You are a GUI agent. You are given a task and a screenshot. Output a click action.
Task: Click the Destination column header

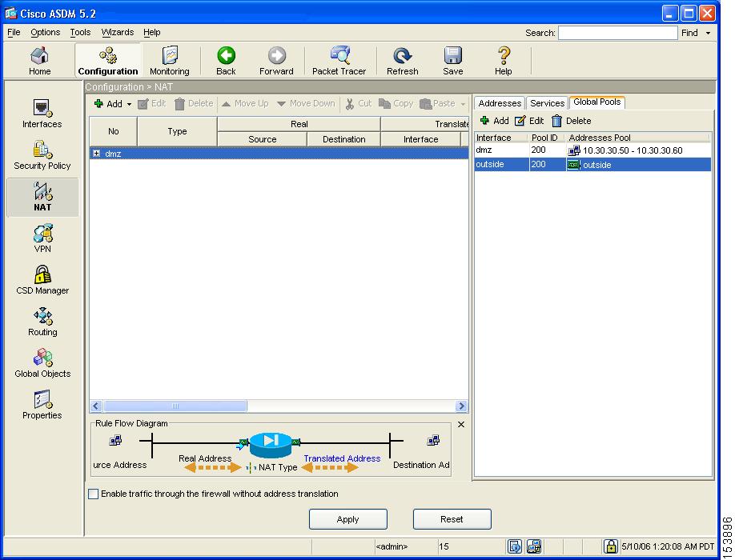tap(344, 139)
